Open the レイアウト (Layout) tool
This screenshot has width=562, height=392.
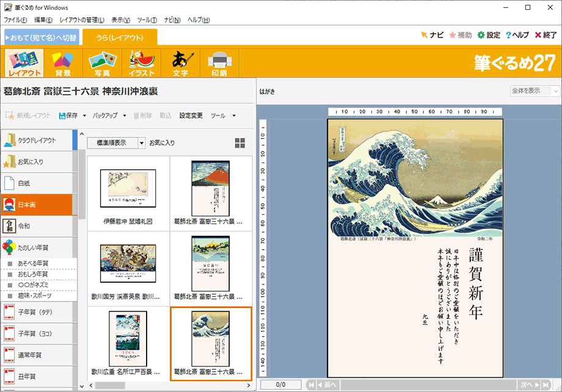coord(24,63)
